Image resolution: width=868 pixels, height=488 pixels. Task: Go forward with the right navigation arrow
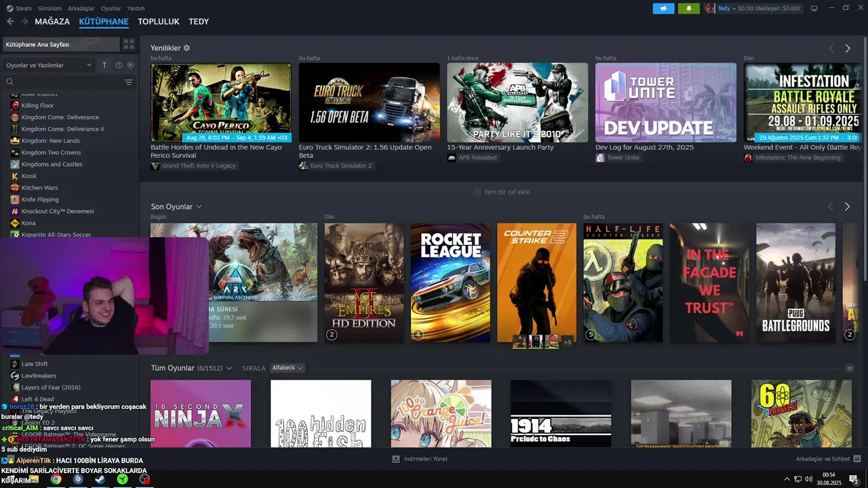click(x=24, y=22)
